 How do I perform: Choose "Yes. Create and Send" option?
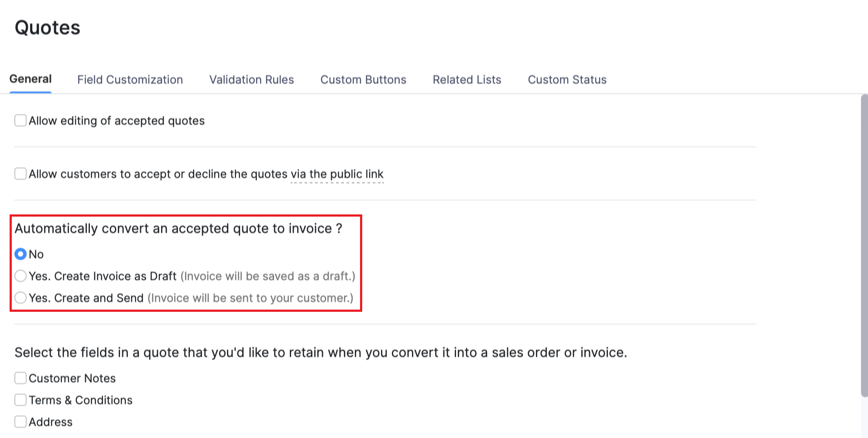(20, 297)
